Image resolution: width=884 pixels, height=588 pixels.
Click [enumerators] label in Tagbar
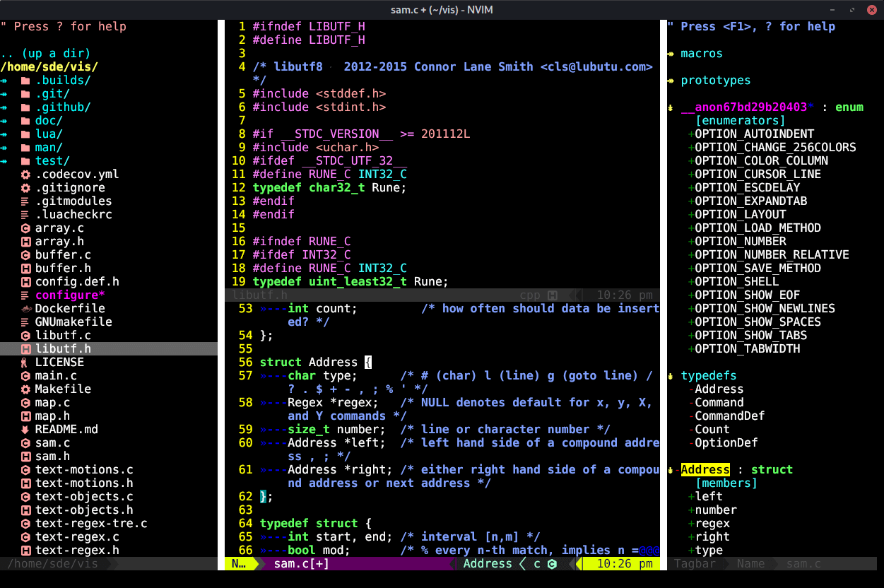(x=740, y=121)
